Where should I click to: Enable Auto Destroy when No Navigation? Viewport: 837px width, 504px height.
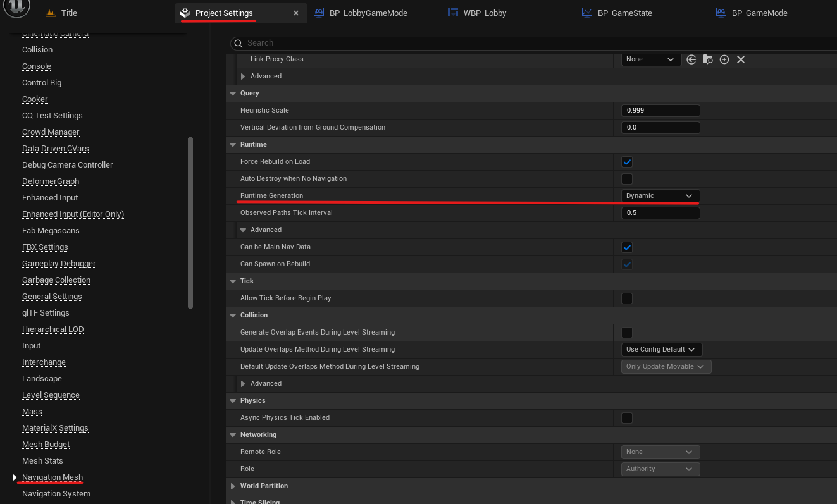coord(627,179)
